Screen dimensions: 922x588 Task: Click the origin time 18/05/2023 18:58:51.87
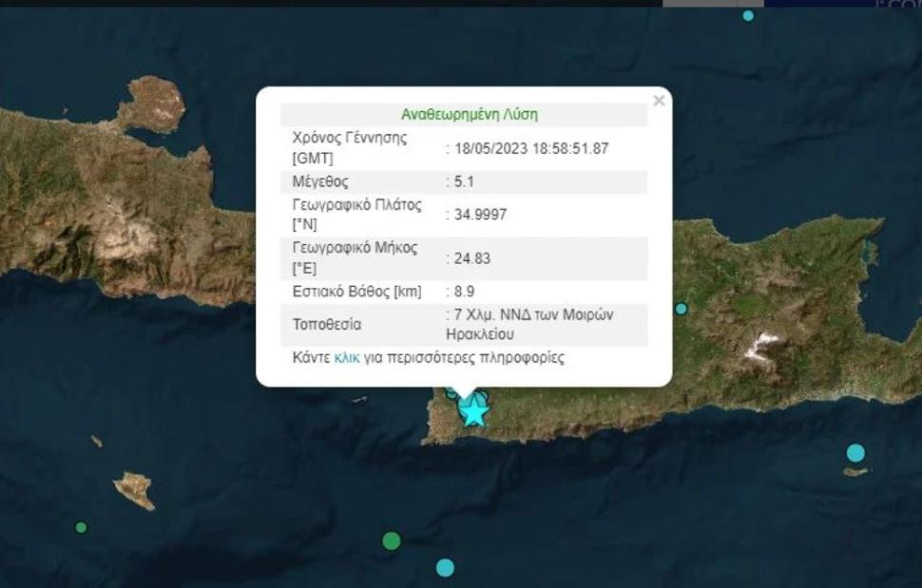(531, 148)
